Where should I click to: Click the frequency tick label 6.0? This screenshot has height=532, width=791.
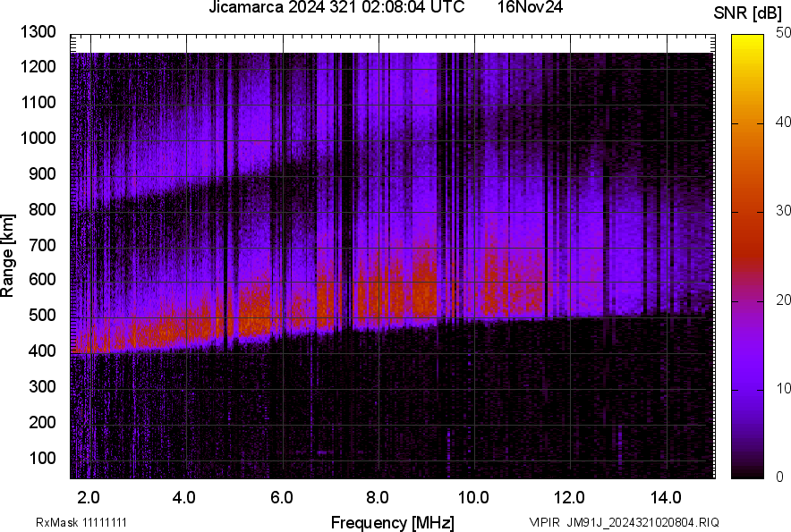pos(282,498)
